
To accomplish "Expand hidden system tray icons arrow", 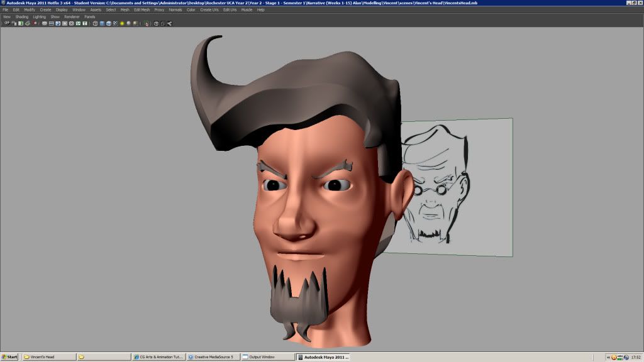I will [608, 358].
